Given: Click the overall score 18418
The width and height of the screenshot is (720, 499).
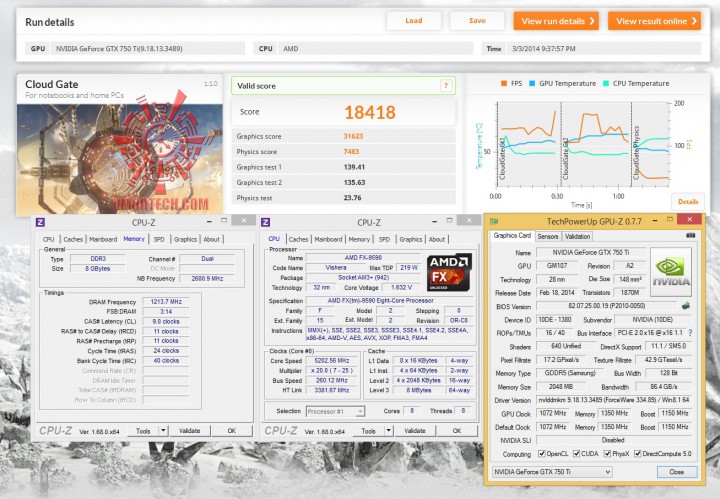Looking at the screenshot, I should pos(370,112).
